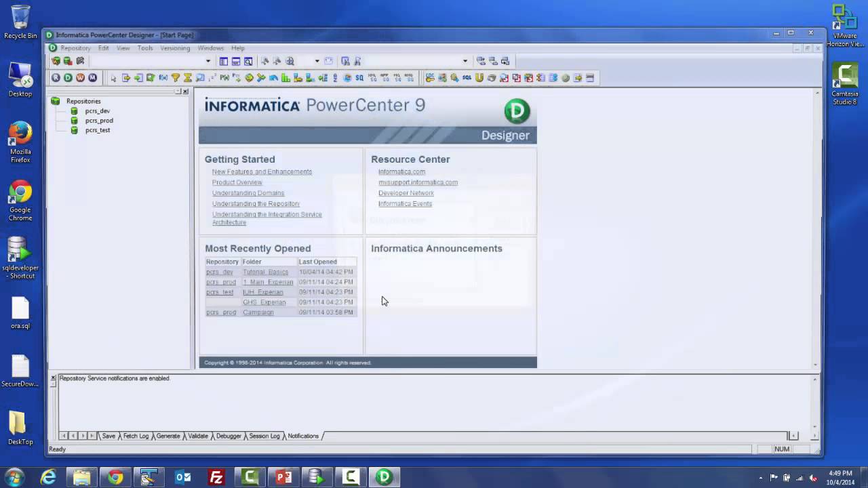Open the Versioning menu

(x=175, y=48)
